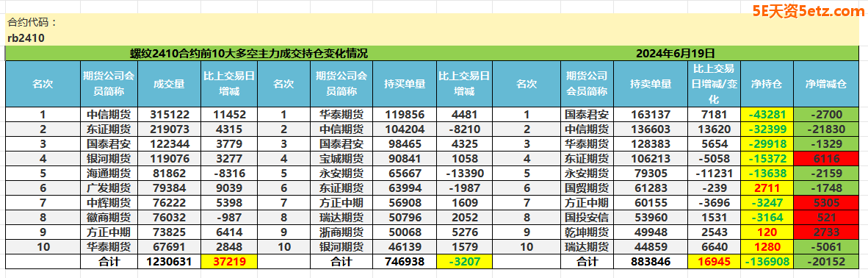Select the 成交量 column header

point(169,84)
